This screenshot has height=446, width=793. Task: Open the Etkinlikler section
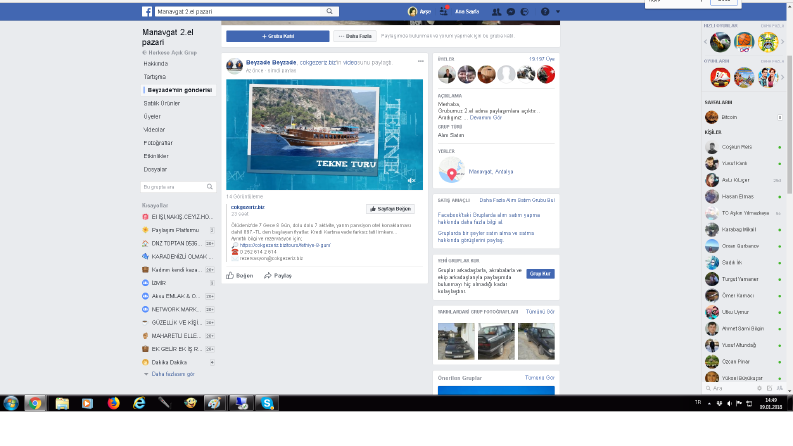(x=156, y=156)
